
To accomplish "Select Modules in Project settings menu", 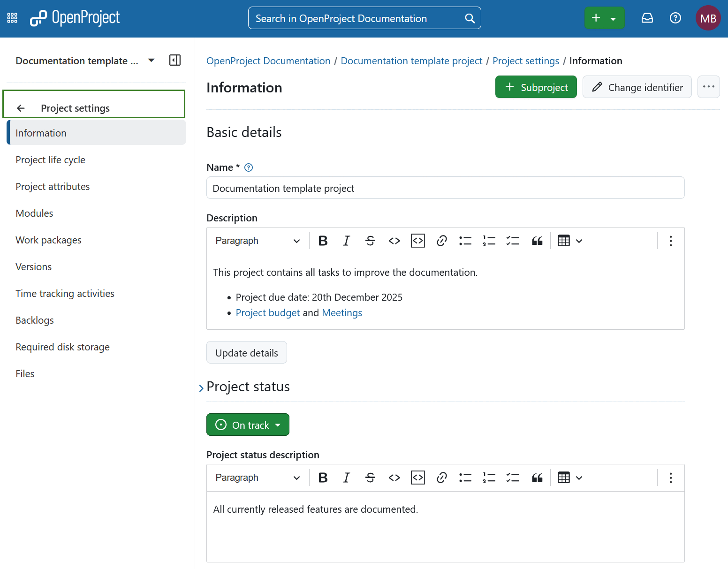I will point(34,213).
